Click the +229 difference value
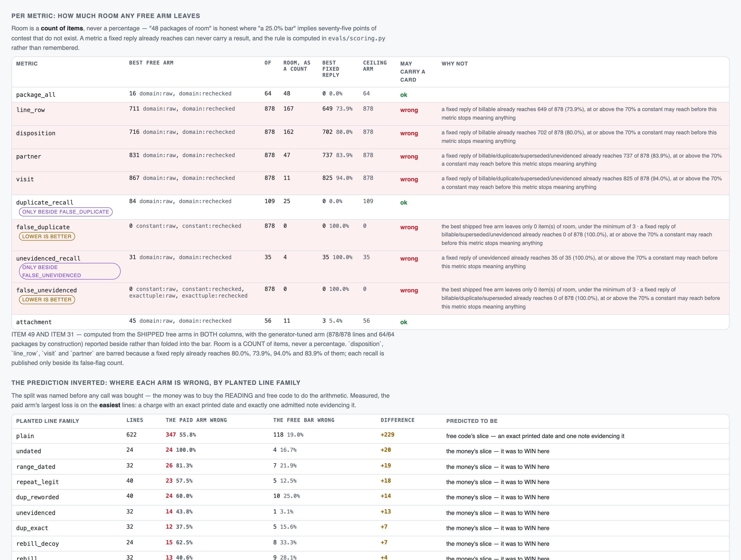Image resolution: width=741 pixels, height=560 pixels. click(387, 435)
